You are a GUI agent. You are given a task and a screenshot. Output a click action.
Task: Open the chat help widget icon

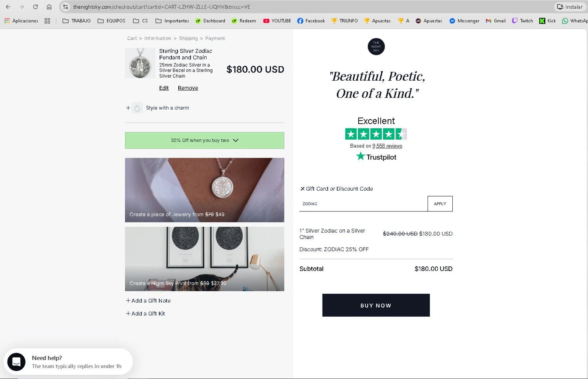coord(16,362)
